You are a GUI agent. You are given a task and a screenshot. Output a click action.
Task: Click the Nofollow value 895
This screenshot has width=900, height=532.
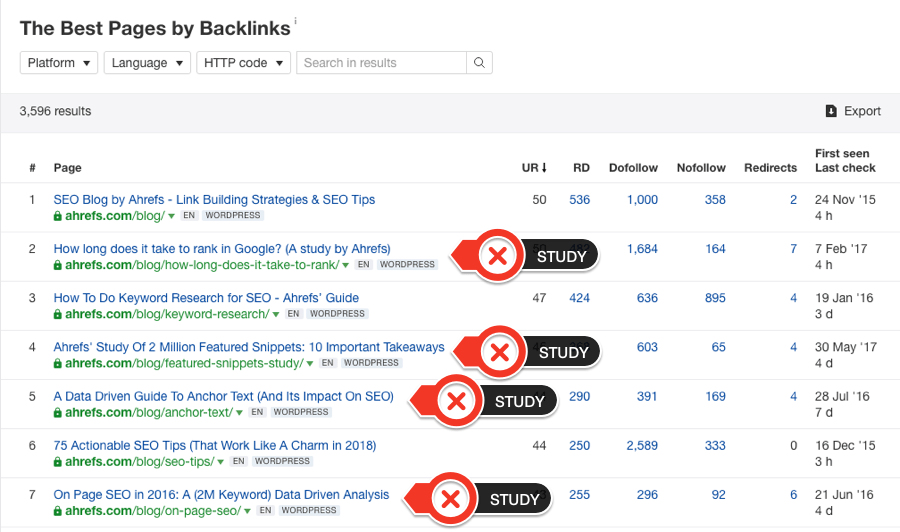coord(715,298)
